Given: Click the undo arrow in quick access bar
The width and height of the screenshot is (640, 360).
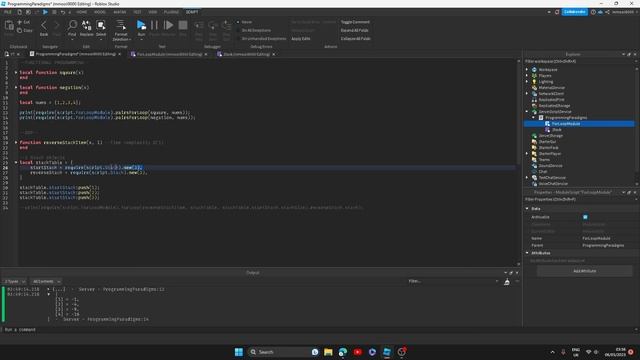Looking at the screenshot, I should pyautogui.click(x=62, y=12).
